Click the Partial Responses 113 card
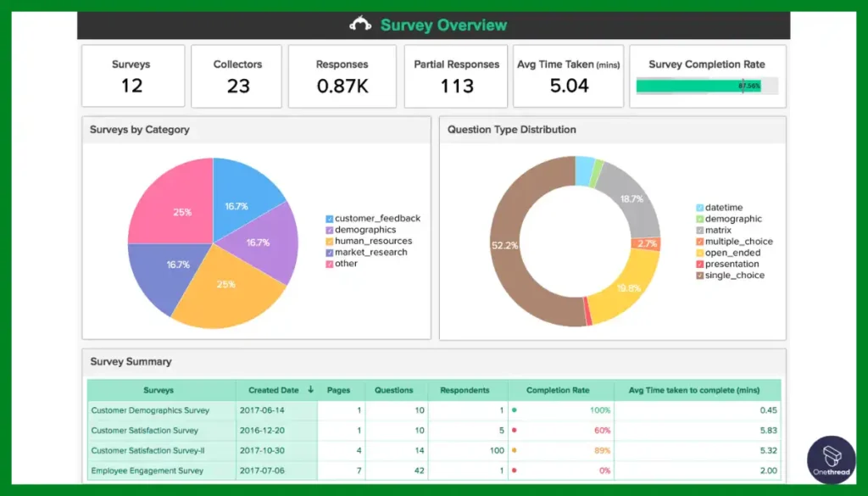Screen dimensions: 868x496 pos(455,76)
